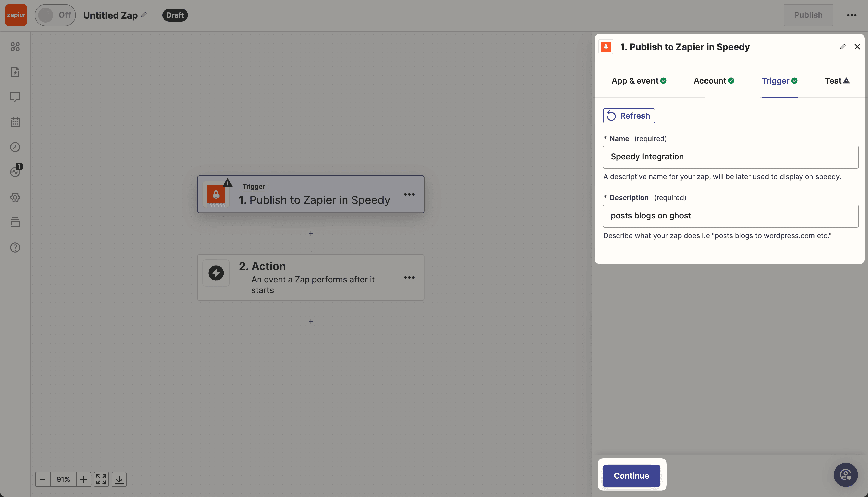Click the Refresh trigger data icon
The width and height of the screenshot is (868, 497).
(x=612, y=116)
